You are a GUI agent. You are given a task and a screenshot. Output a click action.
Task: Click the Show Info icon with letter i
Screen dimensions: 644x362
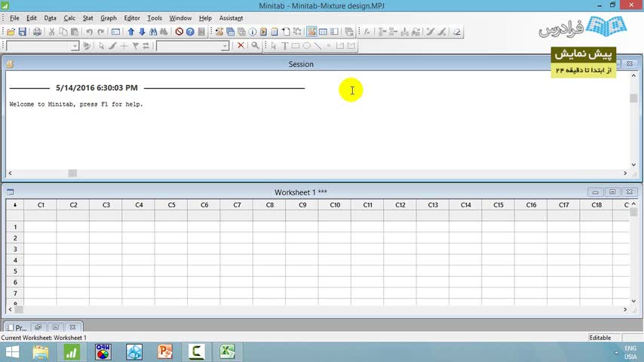coord(252,32)
